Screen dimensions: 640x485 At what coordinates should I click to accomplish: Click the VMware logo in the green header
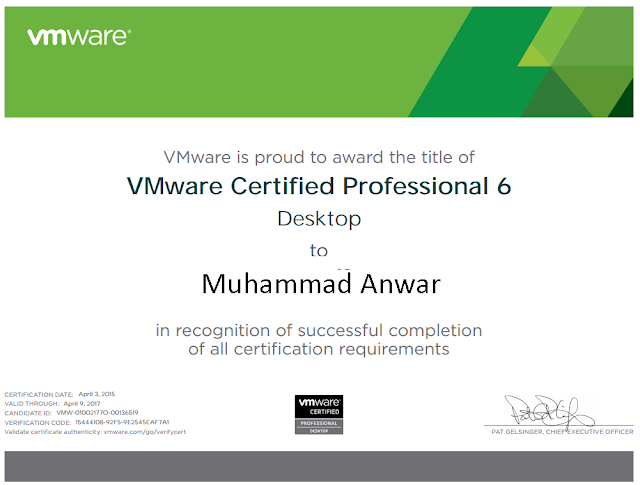click(79, 37)
